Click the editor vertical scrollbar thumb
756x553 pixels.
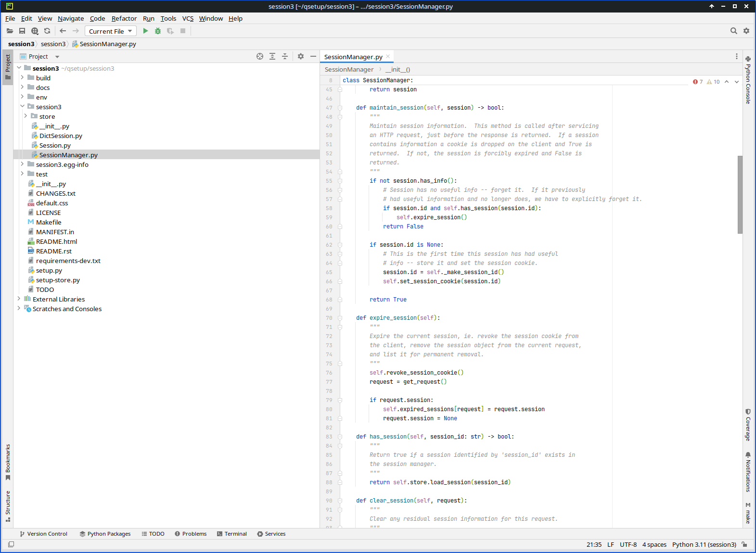[740, 194]
